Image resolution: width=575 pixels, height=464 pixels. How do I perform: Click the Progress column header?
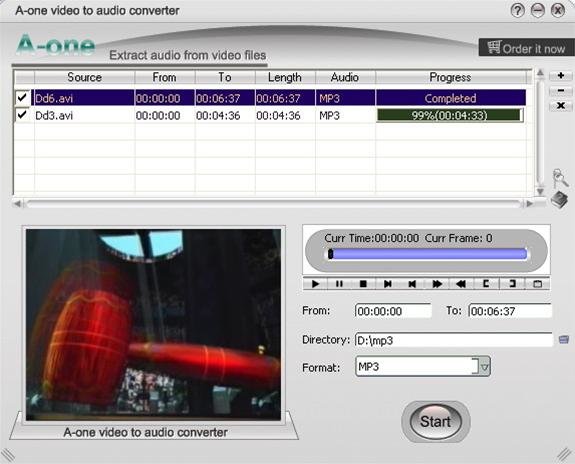point(451,77)
